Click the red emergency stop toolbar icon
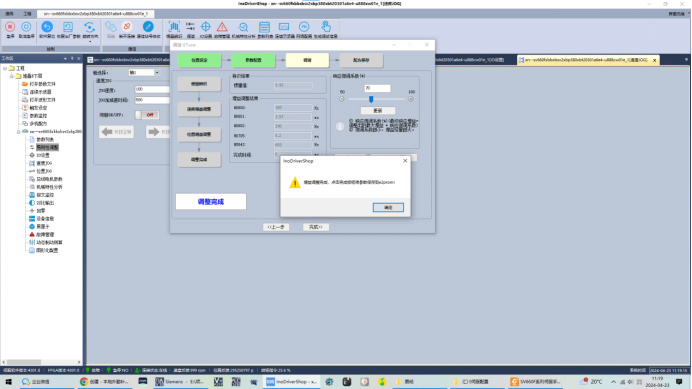The image size is (692, 389). 10,27
